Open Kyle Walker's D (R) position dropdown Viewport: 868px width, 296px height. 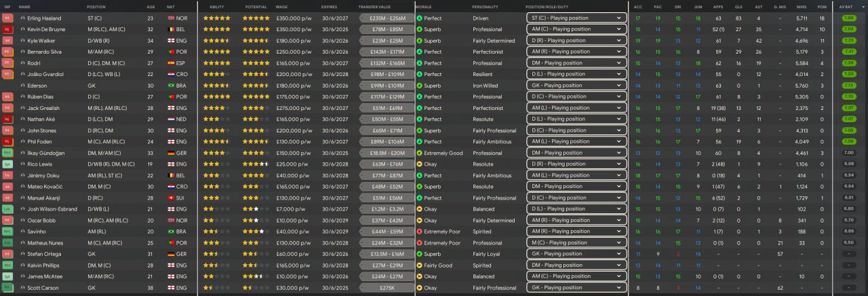click(x=576, y=41)
